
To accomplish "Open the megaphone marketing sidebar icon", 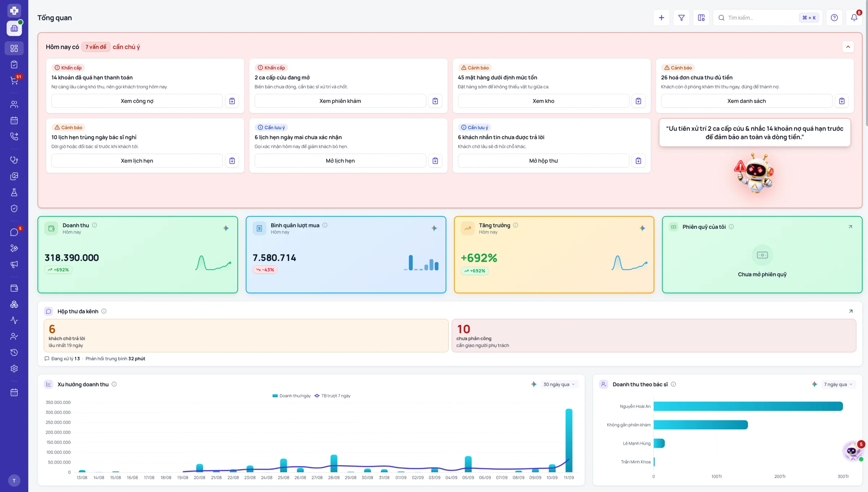I will [14, 264].
